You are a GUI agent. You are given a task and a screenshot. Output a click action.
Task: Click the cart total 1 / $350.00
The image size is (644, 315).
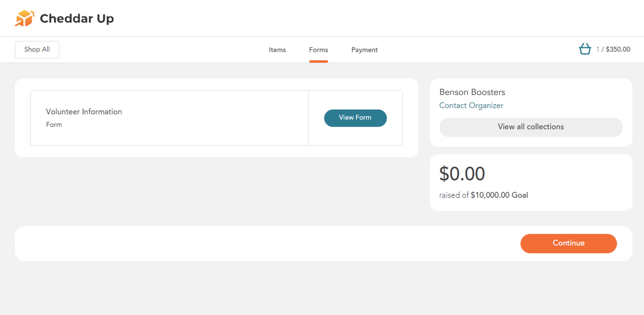pos(613,49)
